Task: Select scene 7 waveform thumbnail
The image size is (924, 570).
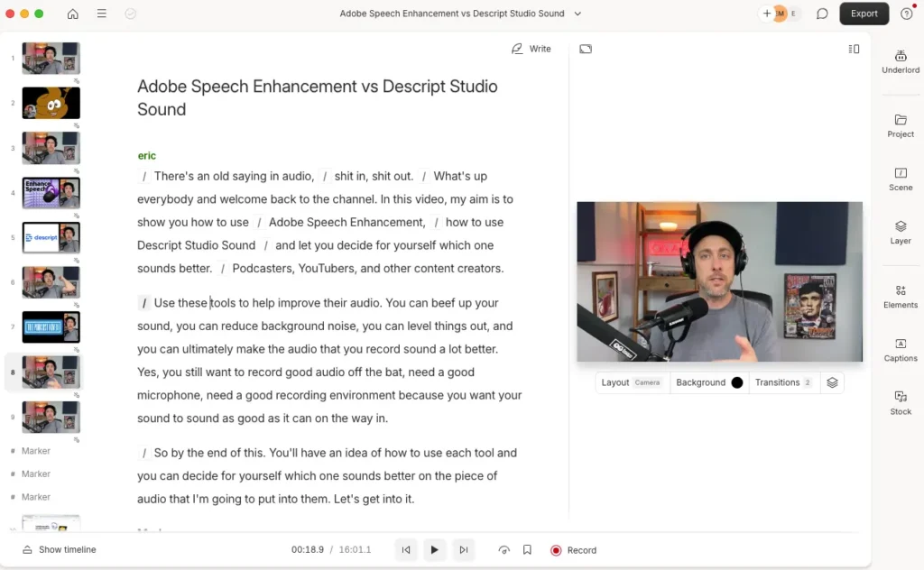Action: click(x=51, y=327)
